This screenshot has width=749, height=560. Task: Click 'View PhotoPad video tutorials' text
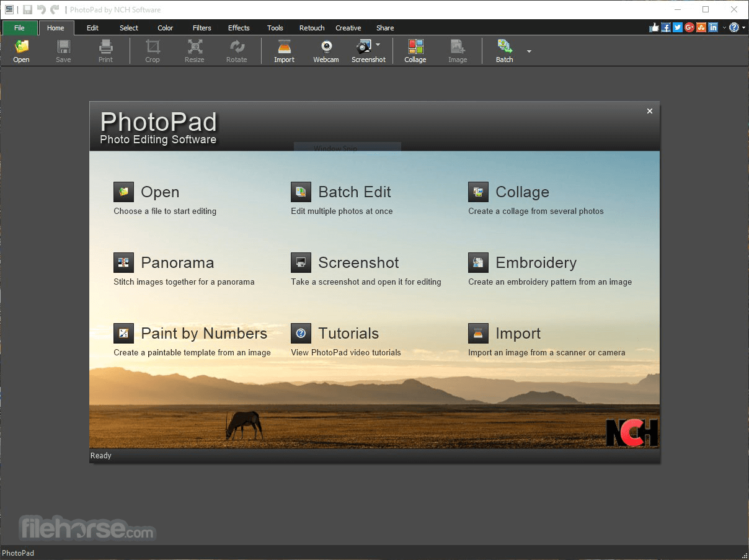[x=346, y=352]
